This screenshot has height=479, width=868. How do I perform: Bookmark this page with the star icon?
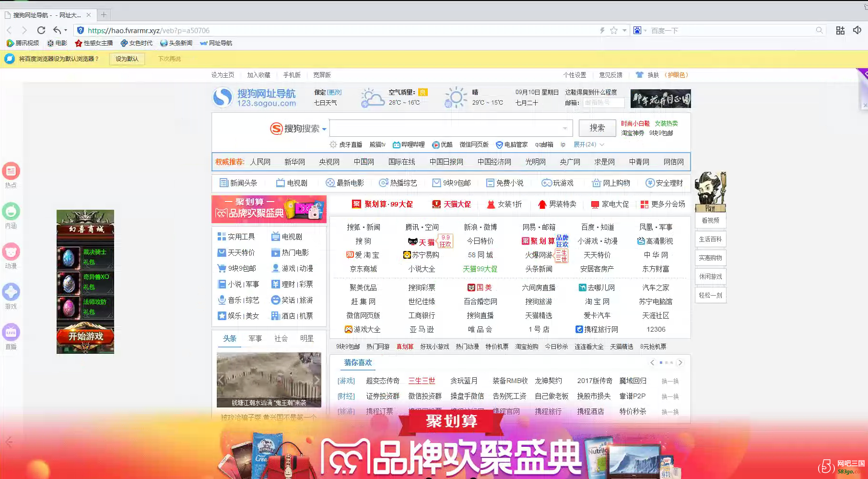[614, 30]
